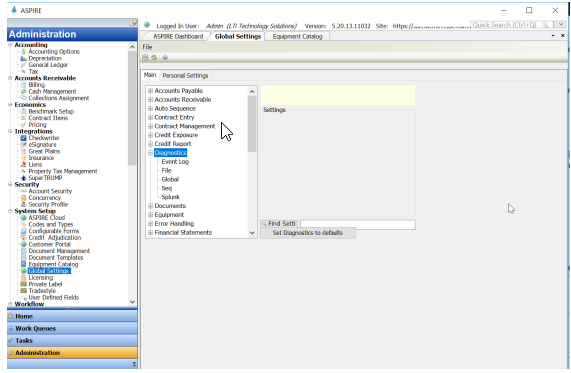Click the SuperTRUMP icon
This screenshot has height=373, width=571.
24,178
